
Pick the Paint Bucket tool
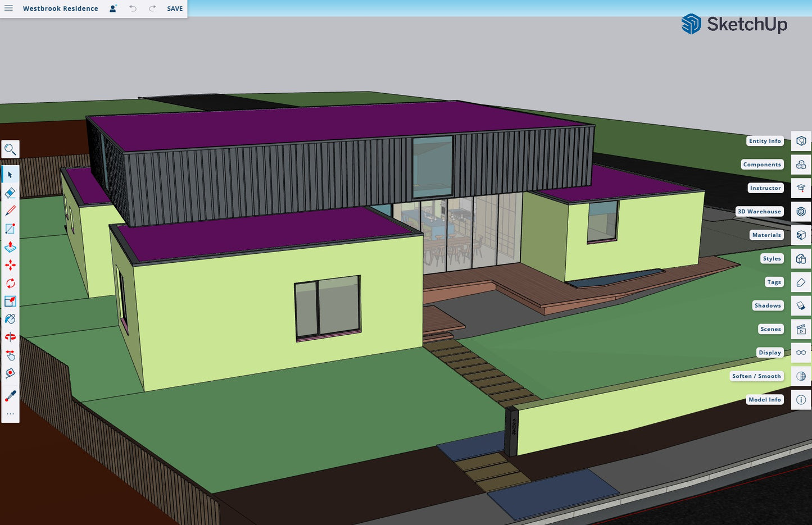[x=10, y=319]
